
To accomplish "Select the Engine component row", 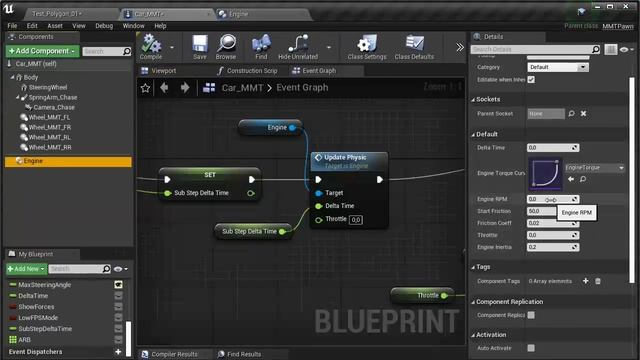I will tap(68, 161).
